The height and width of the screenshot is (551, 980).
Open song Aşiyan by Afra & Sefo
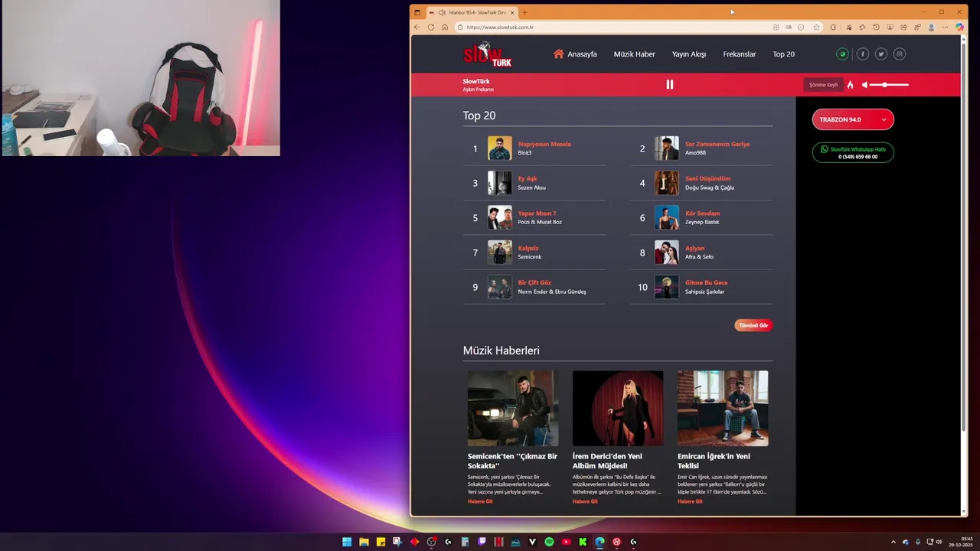694,248
